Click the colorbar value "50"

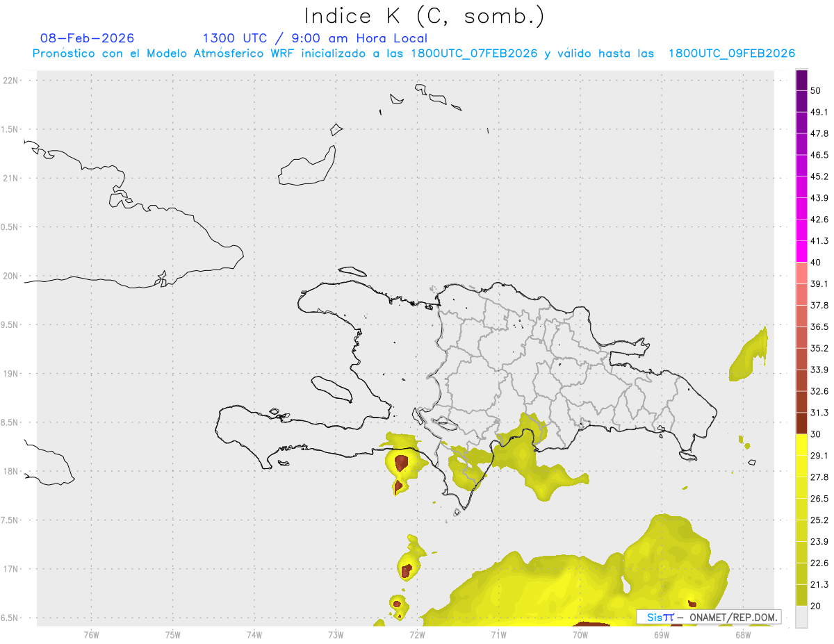pos(816,91)
